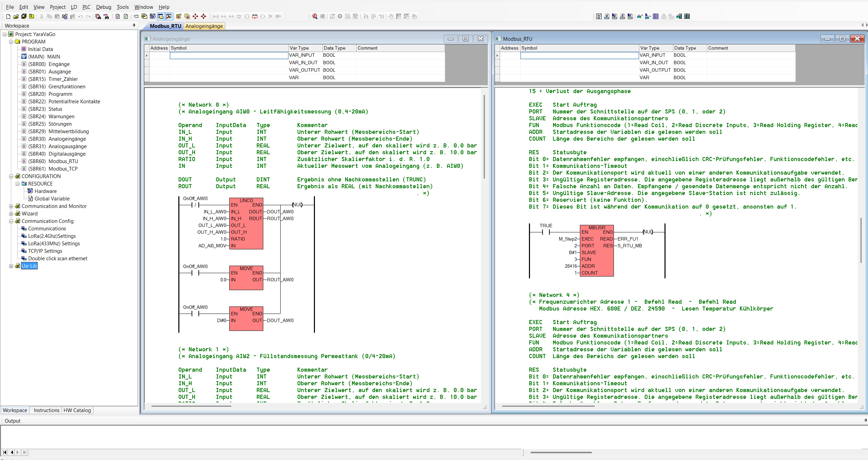Screen dimensions: 868x460
Task: Click the red four-arrows expand icon
Action: pyautogui.click(x=195, y=16)
